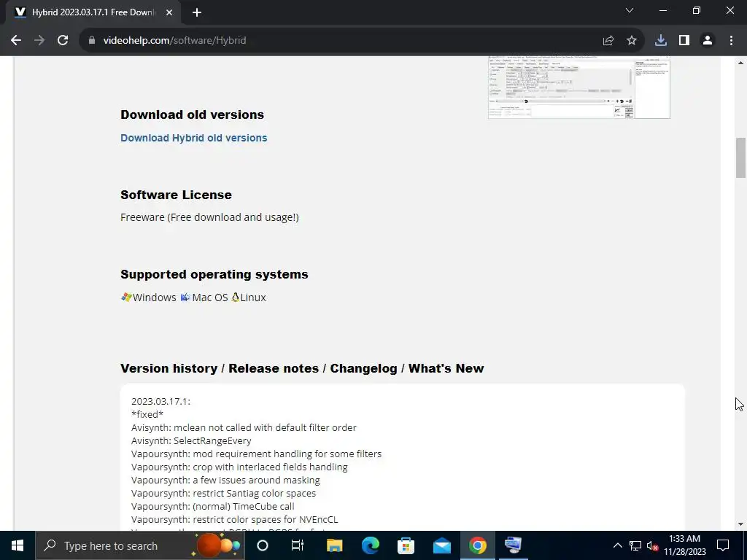747x560 pixels.
Task: Open the Chrome profile avatar
Action: [x=708, y=41]
